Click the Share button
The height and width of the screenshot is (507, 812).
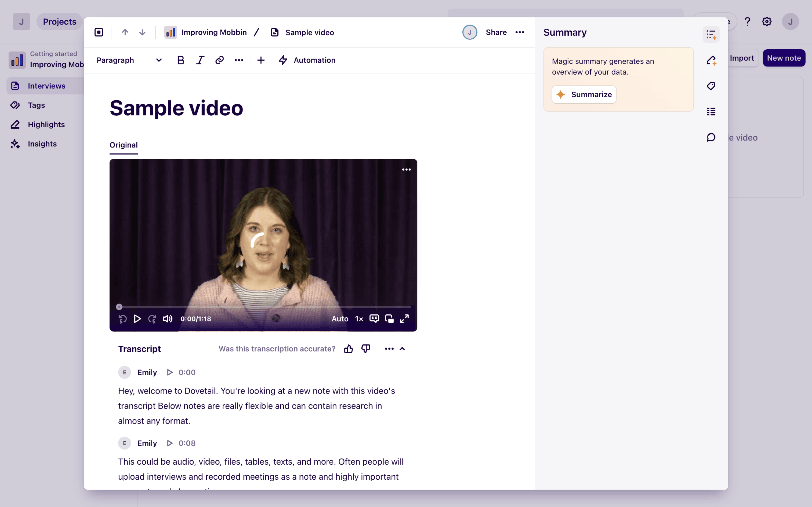click(x=496, y=32)
